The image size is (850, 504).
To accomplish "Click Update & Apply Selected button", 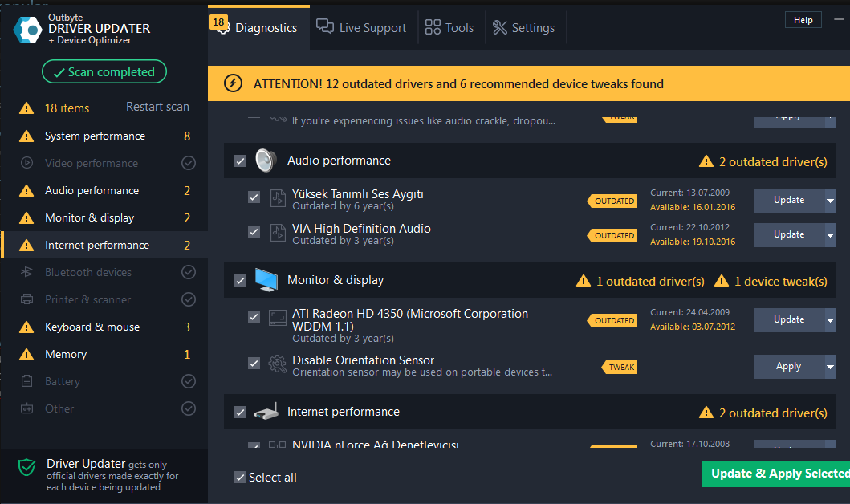I will [x=775, y=474].
